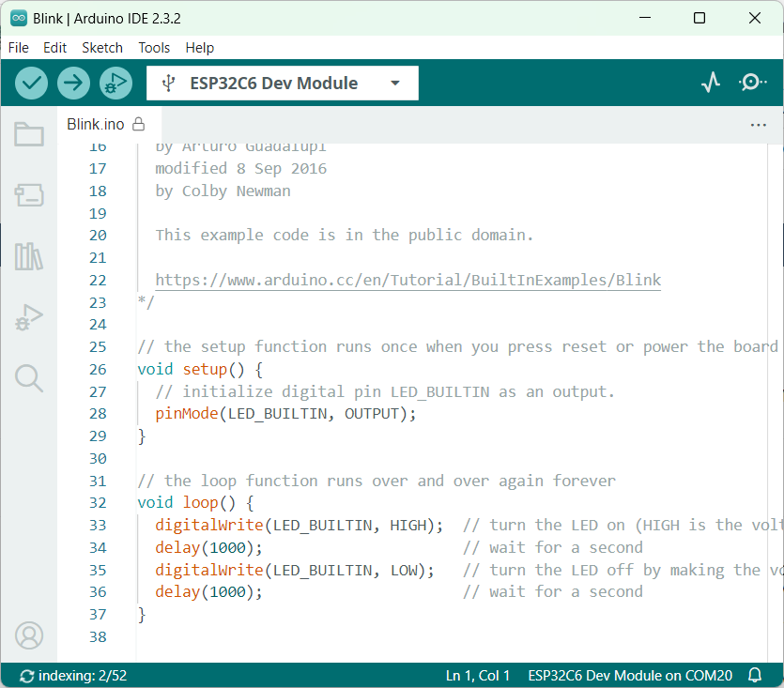This screenshot has height=688, width=784.
Task: Open the Sketch menu
Action: click(x=102, y=48)
